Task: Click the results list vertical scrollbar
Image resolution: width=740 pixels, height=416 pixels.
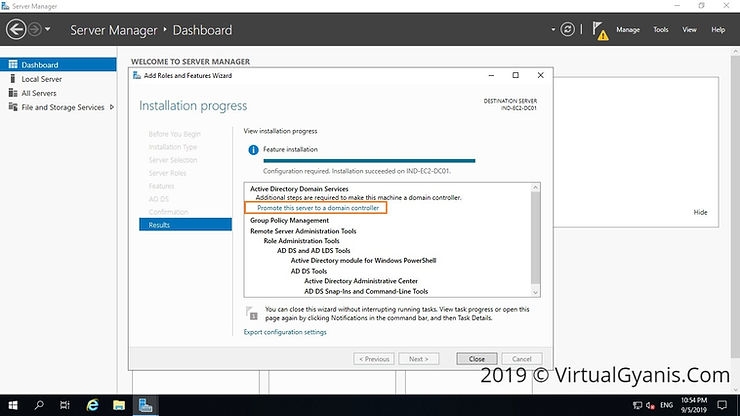Action: (x=535, y=240)
